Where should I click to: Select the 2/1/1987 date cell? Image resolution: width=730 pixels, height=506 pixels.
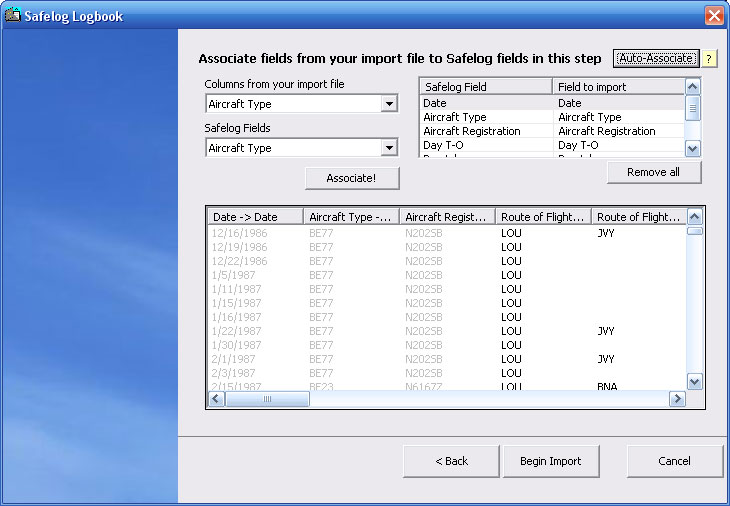pyautogui.click(x=233, y=358)
